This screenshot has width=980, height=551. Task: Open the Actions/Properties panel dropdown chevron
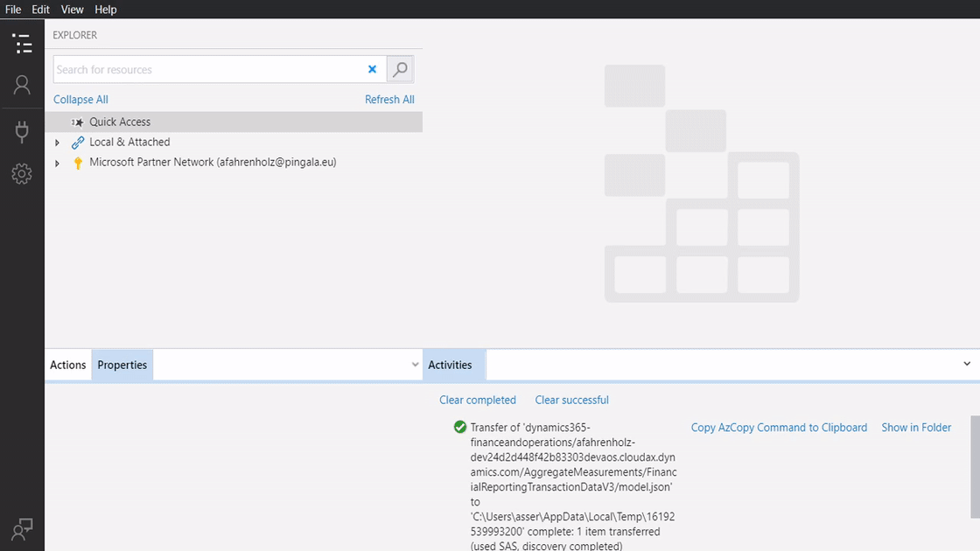[x=415, y=365]
